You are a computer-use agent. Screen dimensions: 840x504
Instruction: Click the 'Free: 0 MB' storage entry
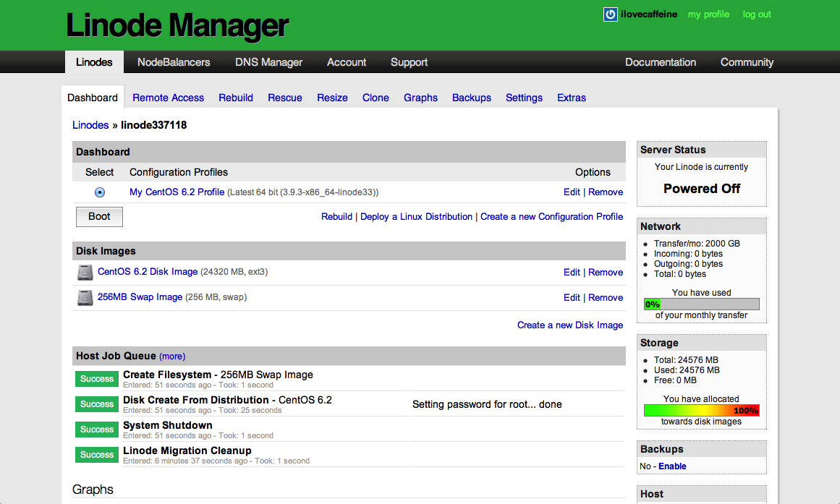675,380
